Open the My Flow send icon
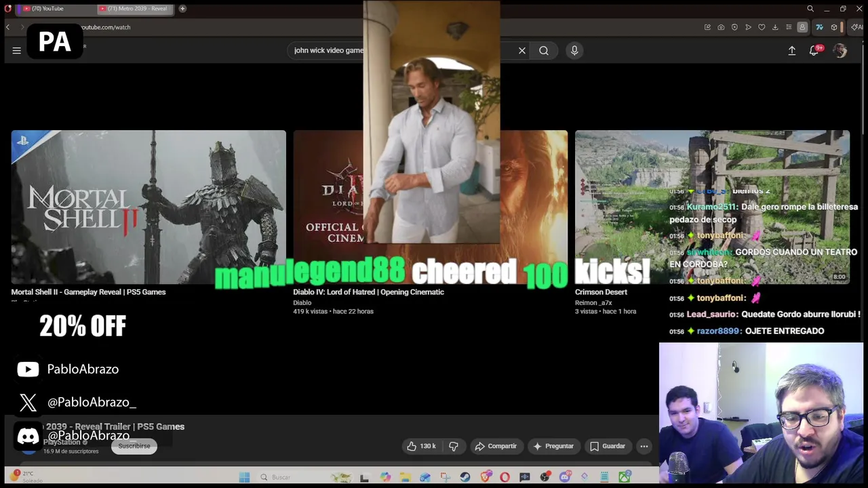 [x=748, y=27]
